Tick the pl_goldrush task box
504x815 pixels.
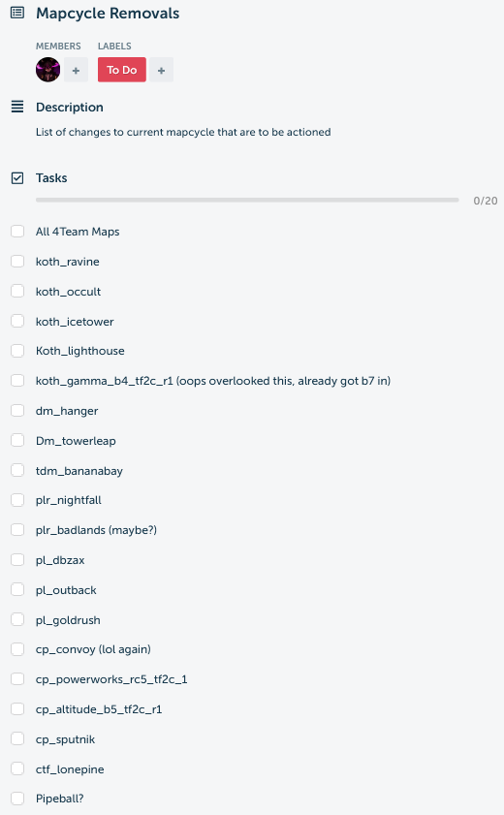point(17,619)
